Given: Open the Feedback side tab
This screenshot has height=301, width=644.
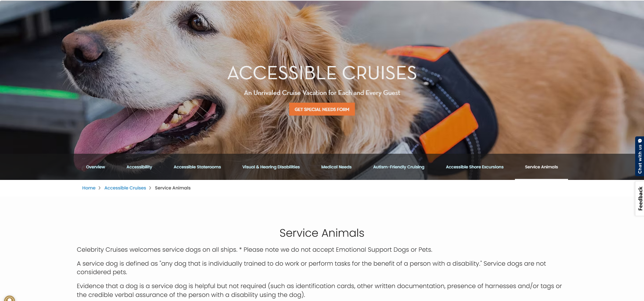Looking at the screenshot, I should [640, 198].
